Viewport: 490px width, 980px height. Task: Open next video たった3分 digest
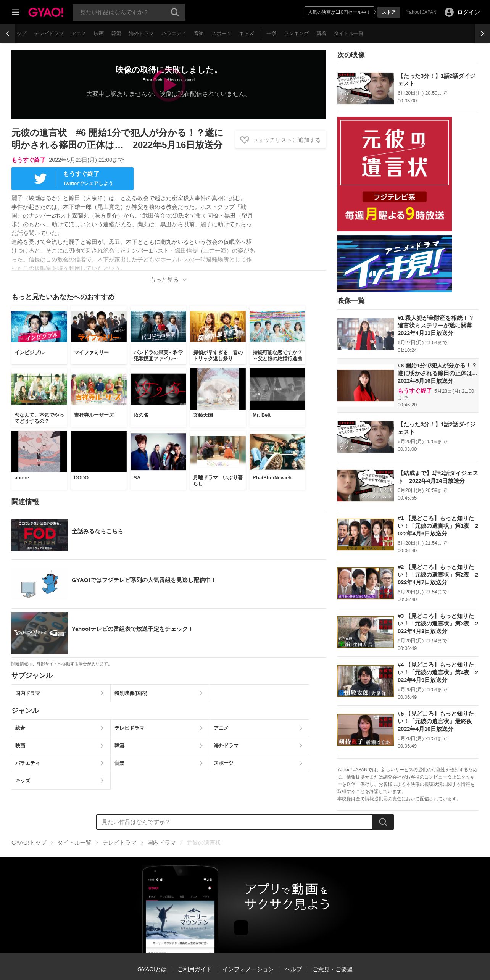pos(408,88)
